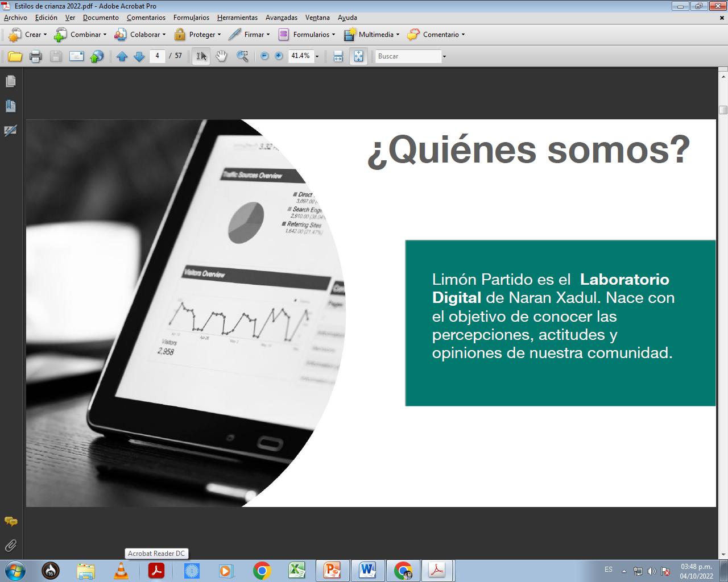
Task: Go to the next page with down arrow
Action: pos(139,56)
